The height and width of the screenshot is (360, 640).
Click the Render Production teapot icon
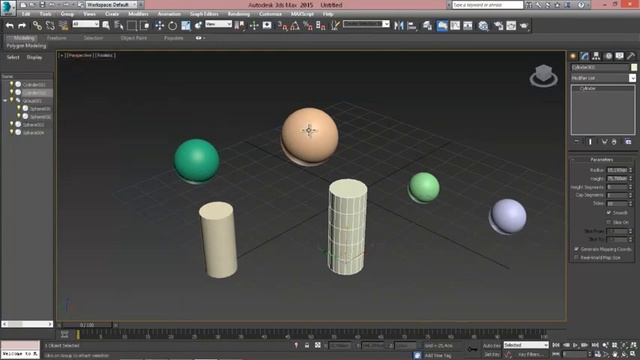point(524,26)
